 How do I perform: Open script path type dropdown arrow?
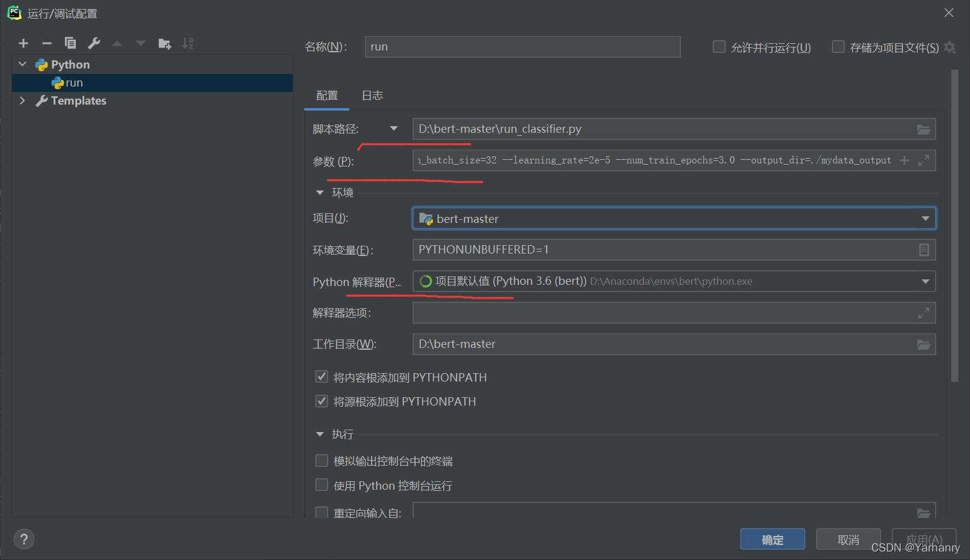(x=394, y=129)
